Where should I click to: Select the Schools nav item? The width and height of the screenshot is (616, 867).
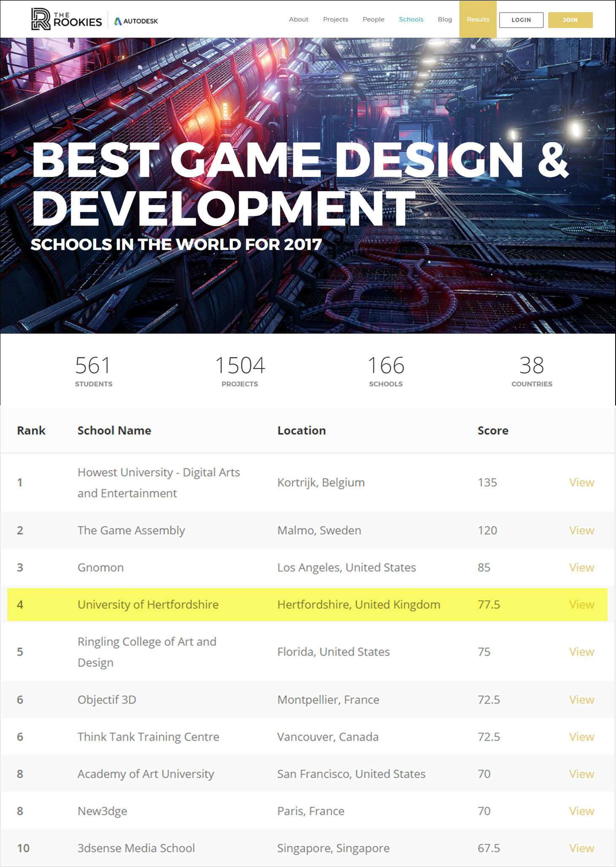411,19
